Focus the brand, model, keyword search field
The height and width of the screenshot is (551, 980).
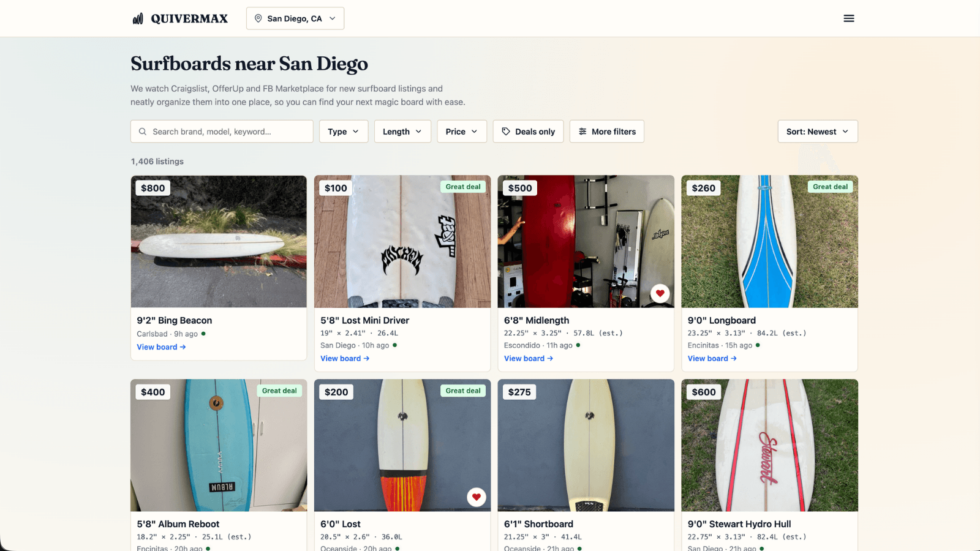[x=222, y=132]
